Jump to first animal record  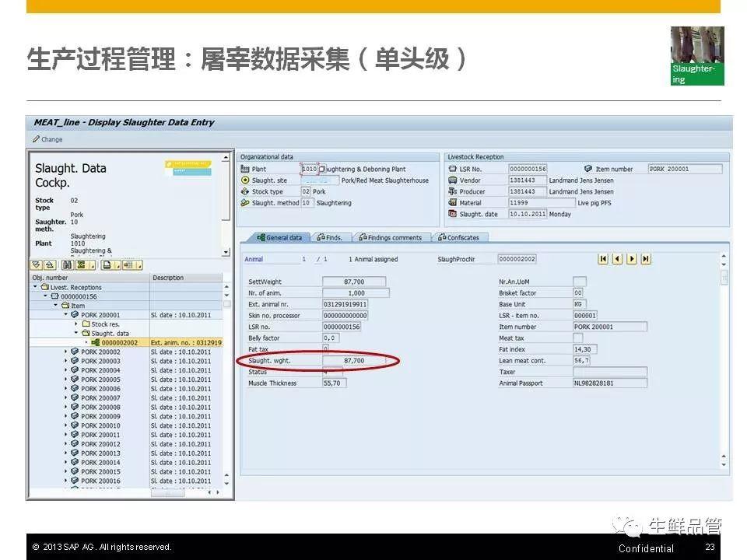(x=602, y=259)
